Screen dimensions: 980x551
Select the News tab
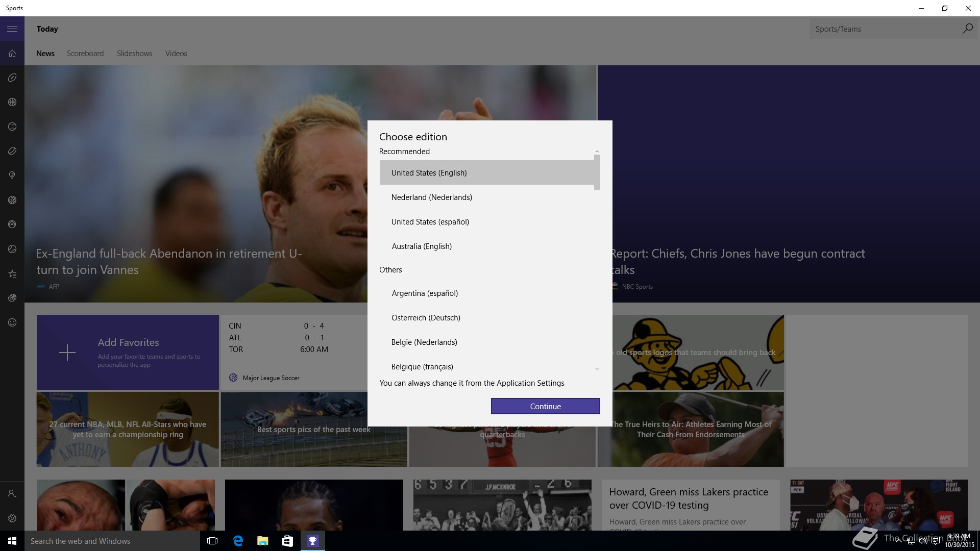45,54
